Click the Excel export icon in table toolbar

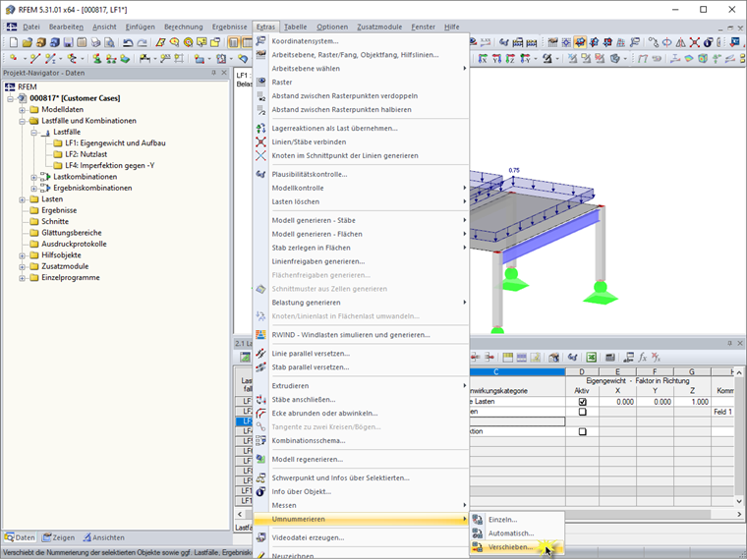592,358
